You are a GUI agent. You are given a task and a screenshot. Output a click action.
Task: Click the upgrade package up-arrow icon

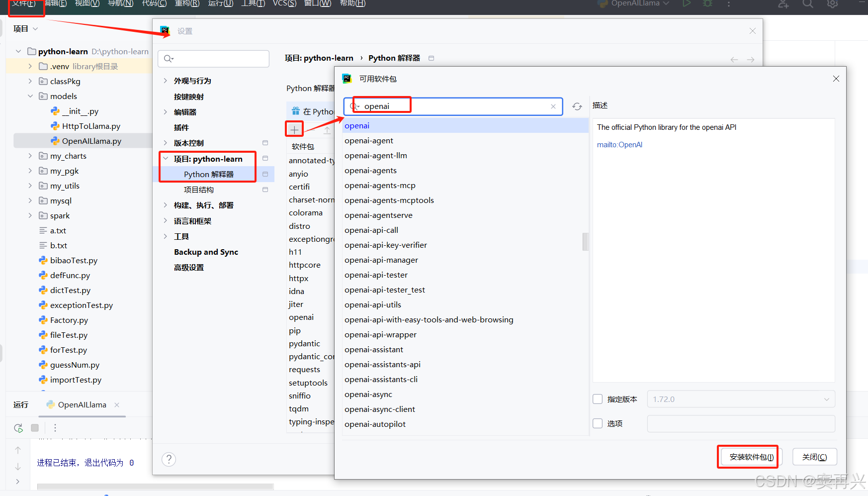coord(327,130)
